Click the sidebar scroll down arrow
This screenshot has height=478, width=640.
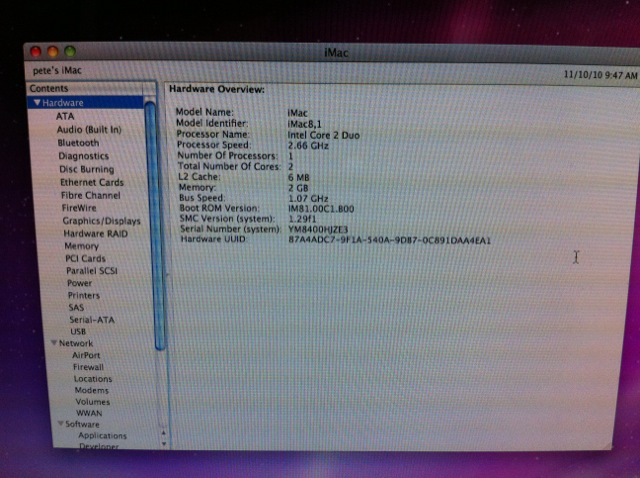(164, 443)
